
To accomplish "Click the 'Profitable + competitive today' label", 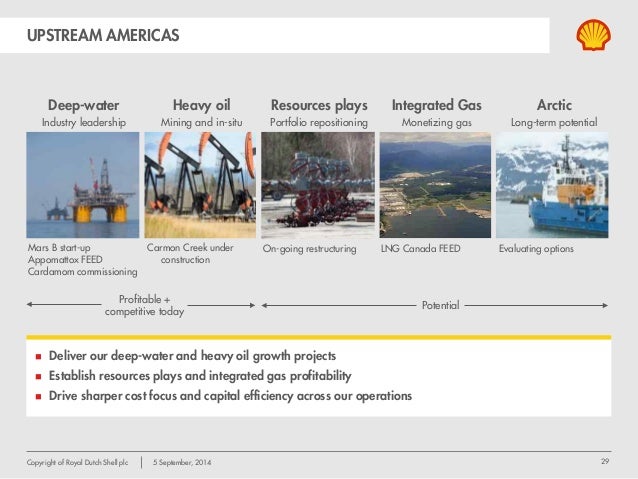I will tap(144, 305).
